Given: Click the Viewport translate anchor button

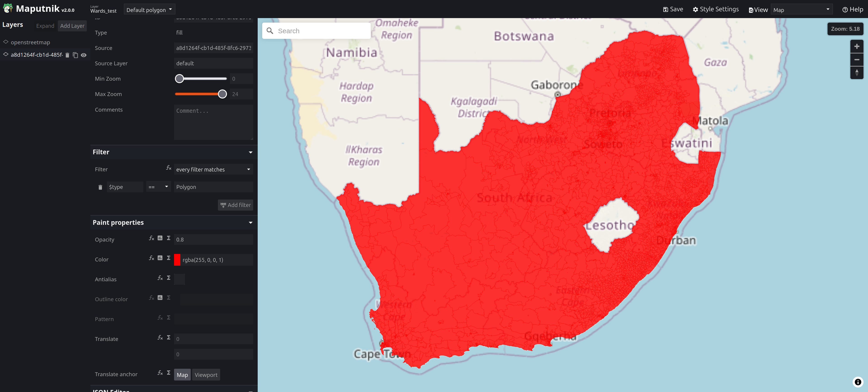Looking at the screenshot, I should point(205,374).
